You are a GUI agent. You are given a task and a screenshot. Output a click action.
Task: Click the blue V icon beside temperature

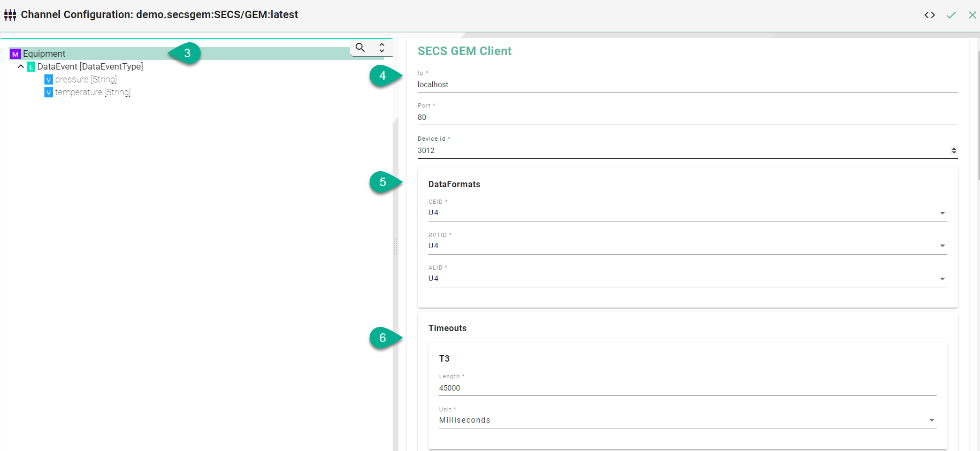(x=49, y=93)
